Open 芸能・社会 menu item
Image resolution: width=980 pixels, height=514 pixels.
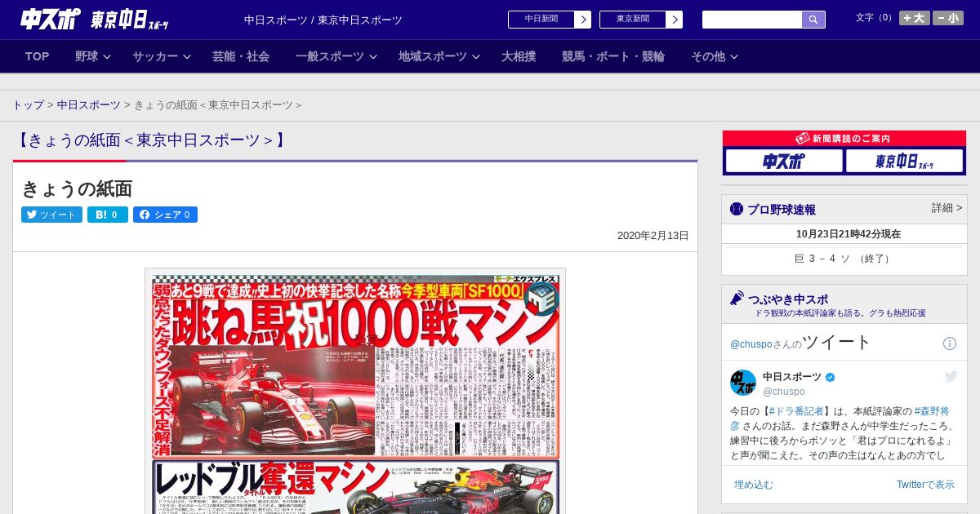coord(241,56)
